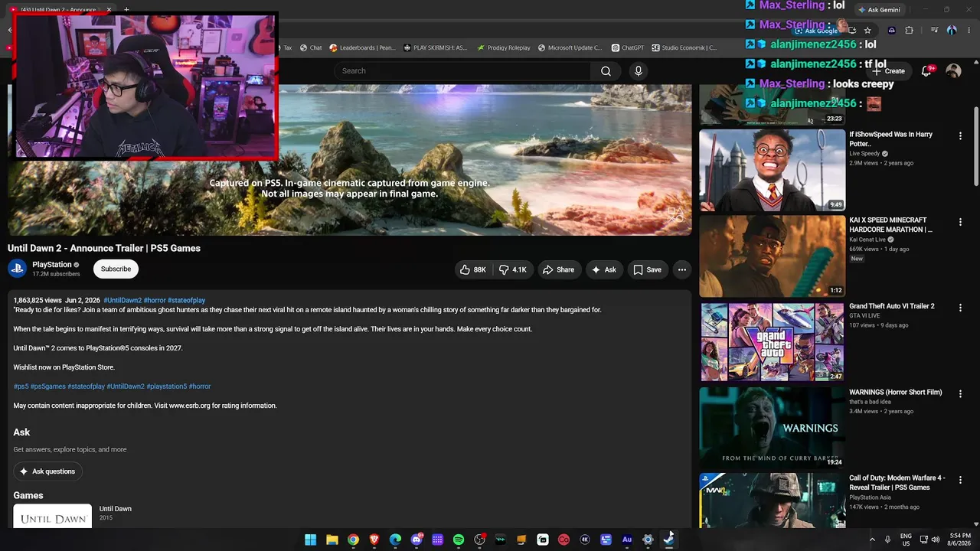Open system clock showing 5:54 PM
Viewport: 980px width, 551px height.
tap(960, 540)
